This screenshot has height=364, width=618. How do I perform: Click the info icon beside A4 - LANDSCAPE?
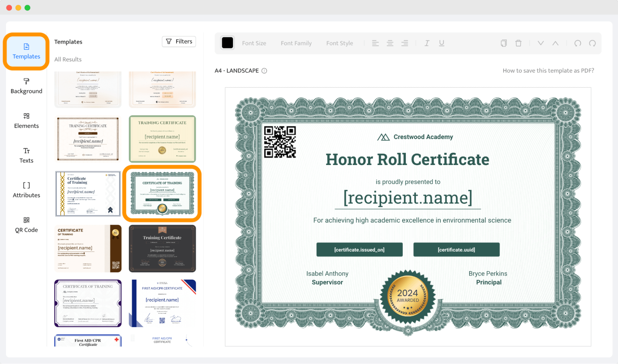click(x=264, y=71)
